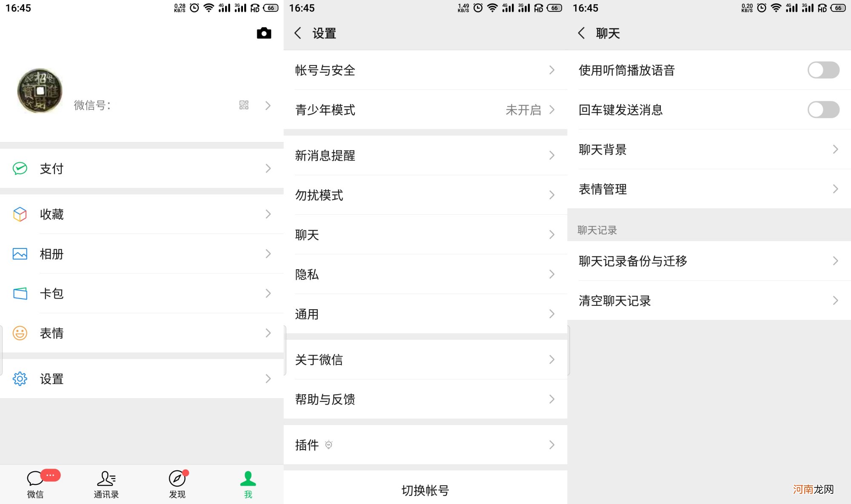Open 勿扰模式 settings
Screen dimensions: 851x504
424,194
